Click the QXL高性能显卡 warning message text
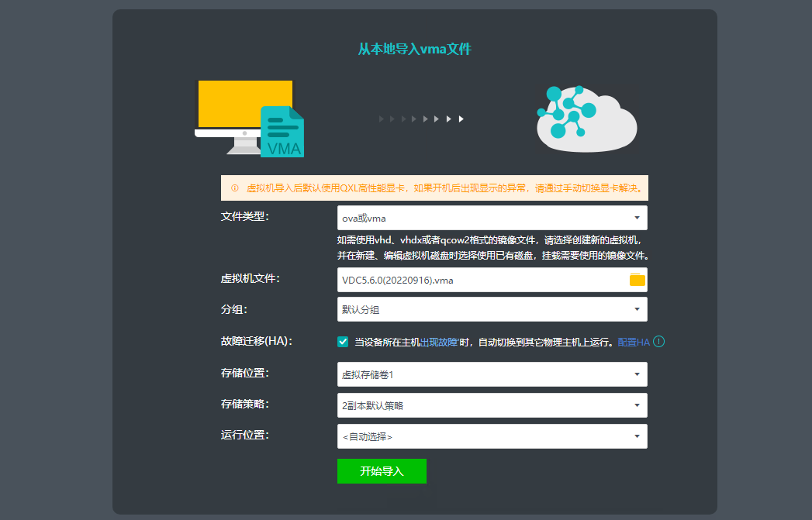This screenshot has height=520, width=812. (x=445, y=188)
